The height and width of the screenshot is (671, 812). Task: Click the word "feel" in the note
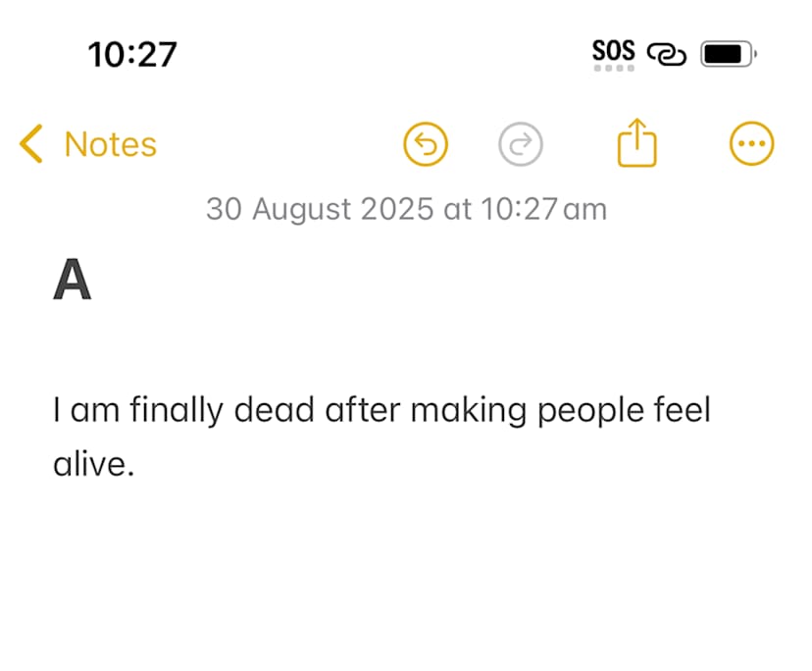click(x=681, y=409)
